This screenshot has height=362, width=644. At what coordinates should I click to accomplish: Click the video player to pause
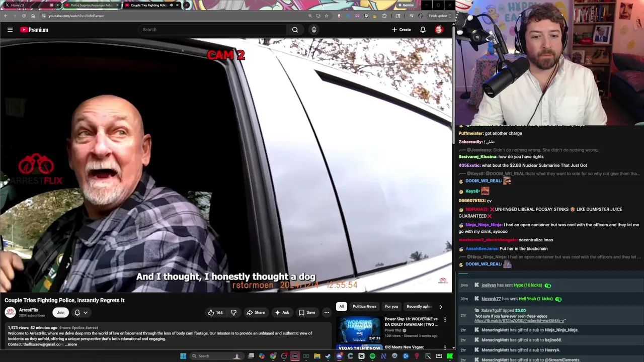(x=226, y=166)
